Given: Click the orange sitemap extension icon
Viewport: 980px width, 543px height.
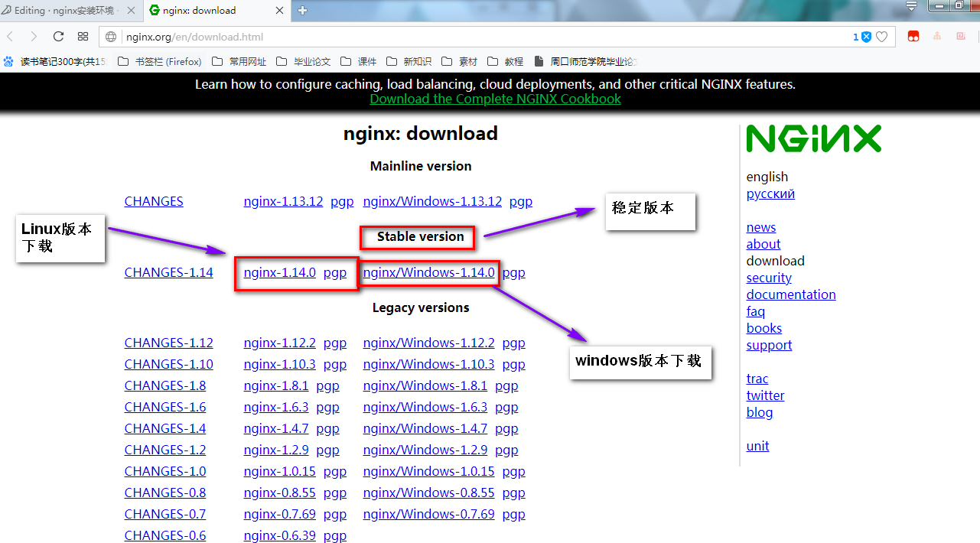Looking at the screenshot, I should 937,36.
